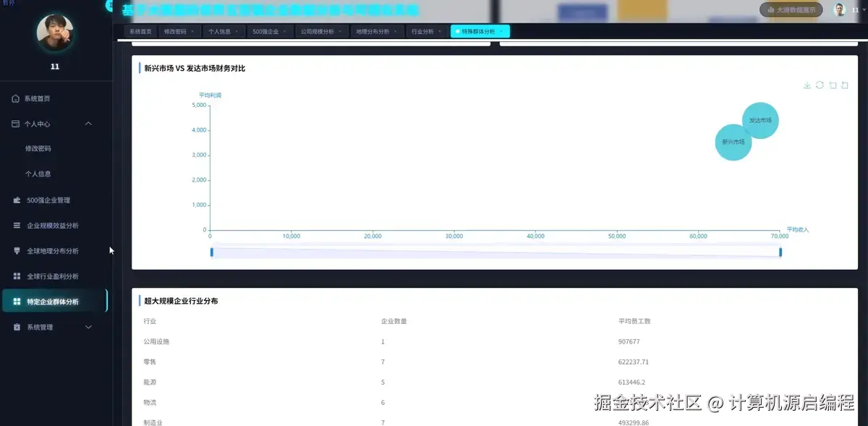Click the 新兴市场 bubble in the chart
Screen dimensions: 868x426
(x=733, y=142)
